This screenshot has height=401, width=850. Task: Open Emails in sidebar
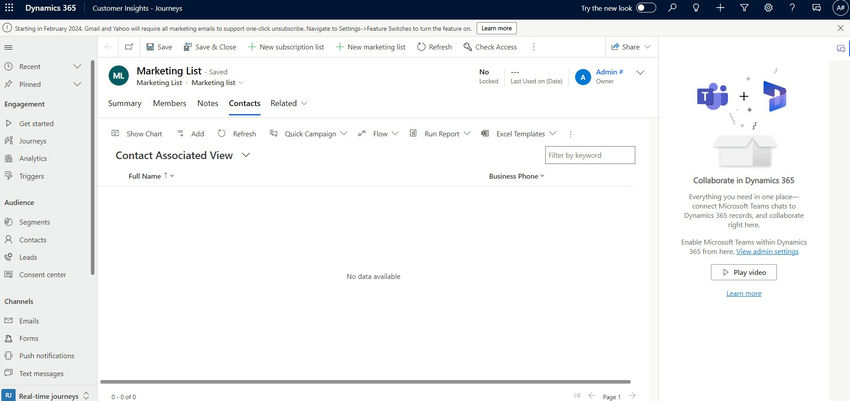pyautogui.click(x=29, y=321)
